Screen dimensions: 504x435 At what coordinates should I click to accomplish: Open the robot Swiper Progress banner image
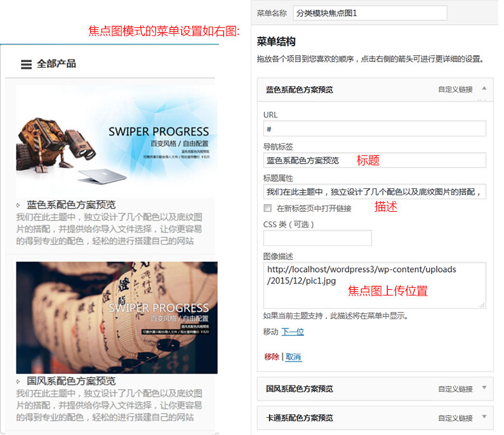pos(116,140)
